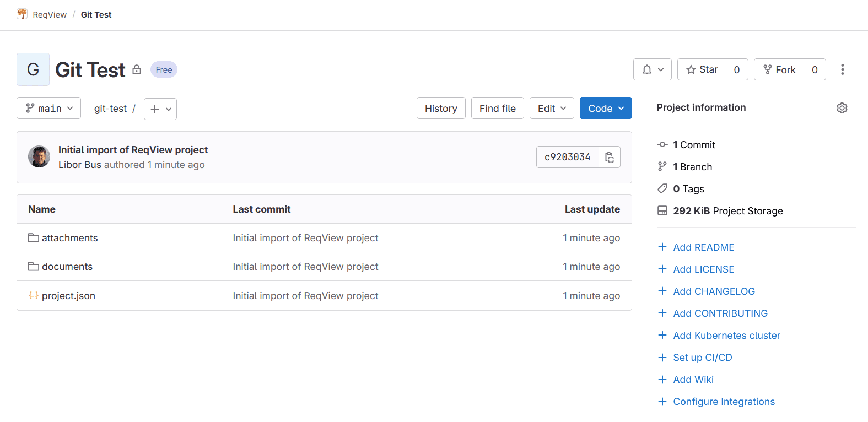This screenshot has width=868, height=422.
Task: Click the commit icon beside 1 Commit
Action: tap(662, 144)
